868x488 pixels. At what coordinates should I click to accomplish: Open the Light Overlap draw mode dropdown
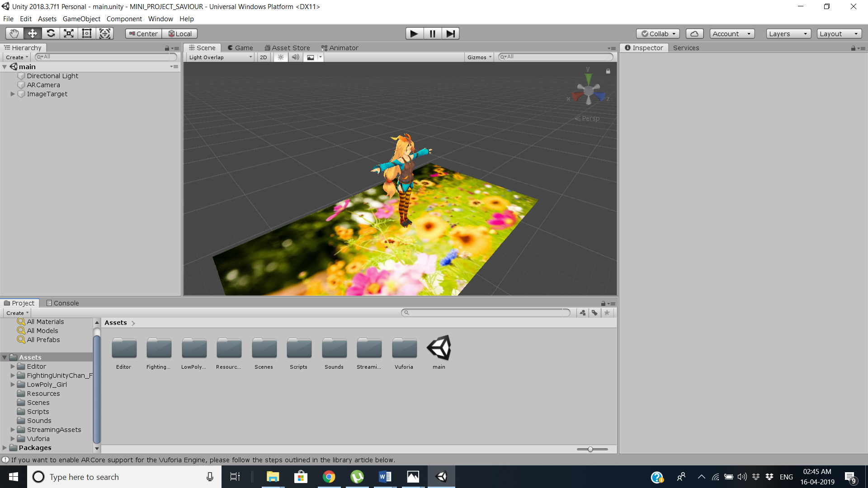click(220, 57)
